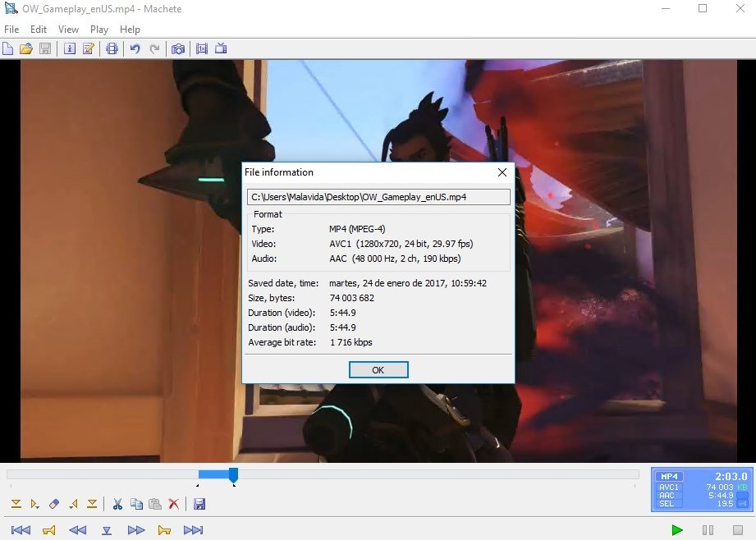
Task: Click the 'Duration (audio):' label
Action: (x=282, y=327)
